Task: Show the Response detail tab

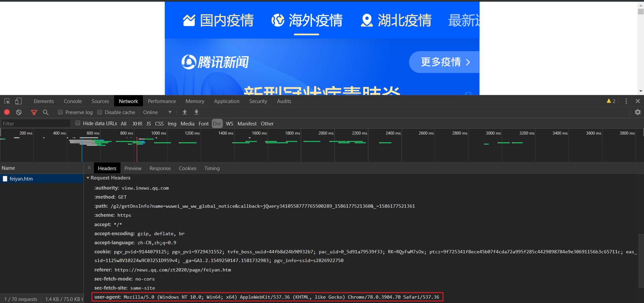Action: 160,168
